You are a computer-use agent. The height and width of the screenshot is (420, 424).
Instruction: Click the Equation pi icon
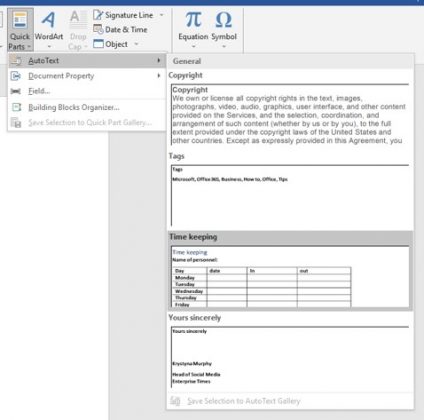pos(193,20)
